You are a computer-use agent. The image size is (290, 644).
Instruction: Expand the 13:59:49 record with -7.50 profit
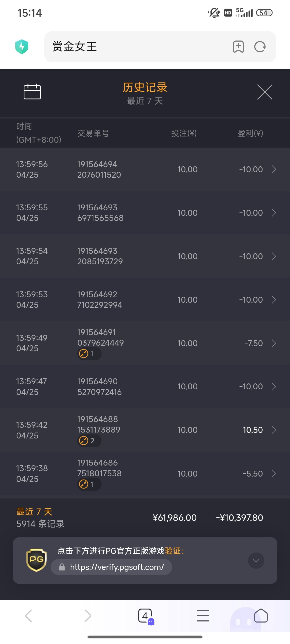coord(274,343)
